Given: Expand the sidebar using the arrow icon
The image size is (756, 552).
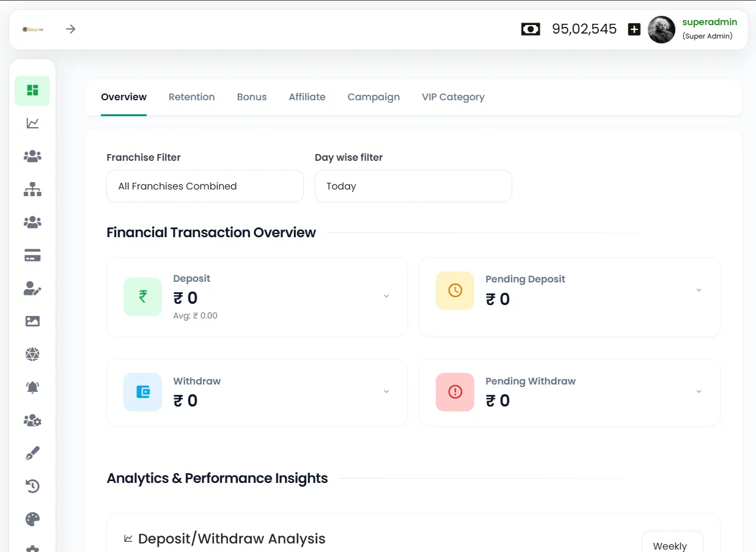Looking at the screenshot, I should [x=71, y=29].
